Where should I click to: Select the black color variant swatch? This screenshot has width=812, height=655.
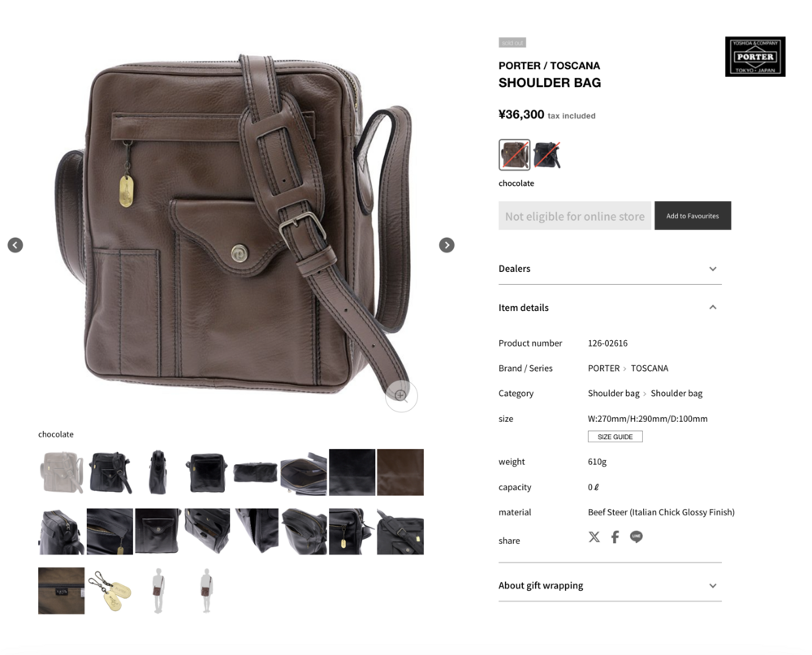(x=547, y=154)
